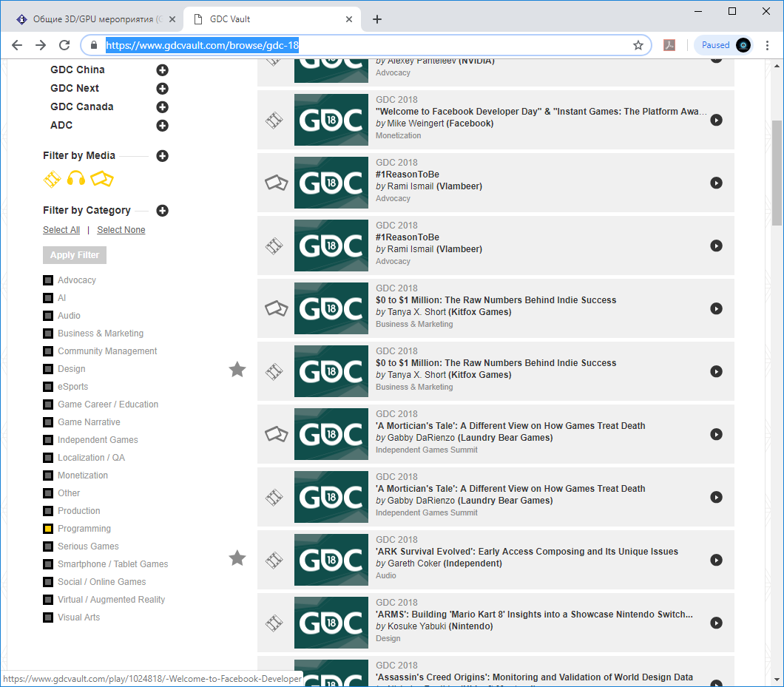Toggle the Advocacy category checkbox

(48, 280)
